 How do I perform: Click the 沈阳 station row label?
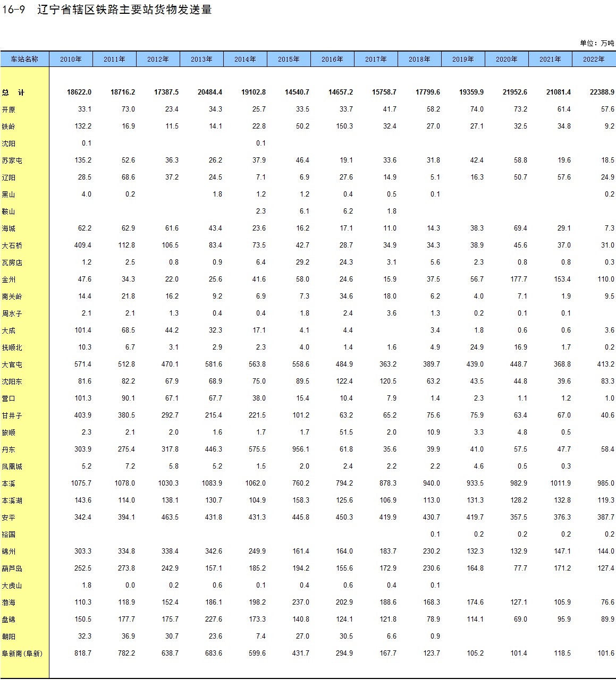pos(9,143)
